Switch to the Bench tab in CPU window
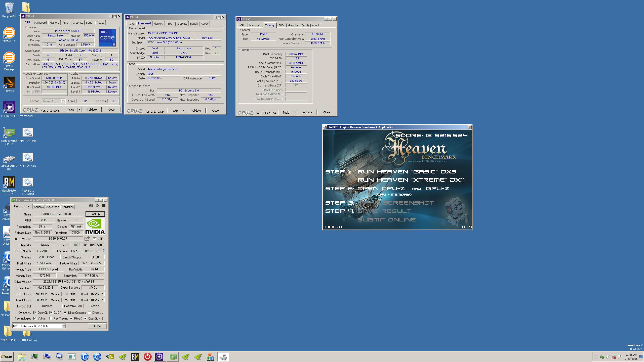This screenshot has width=644, height=362. pos(90,23)
